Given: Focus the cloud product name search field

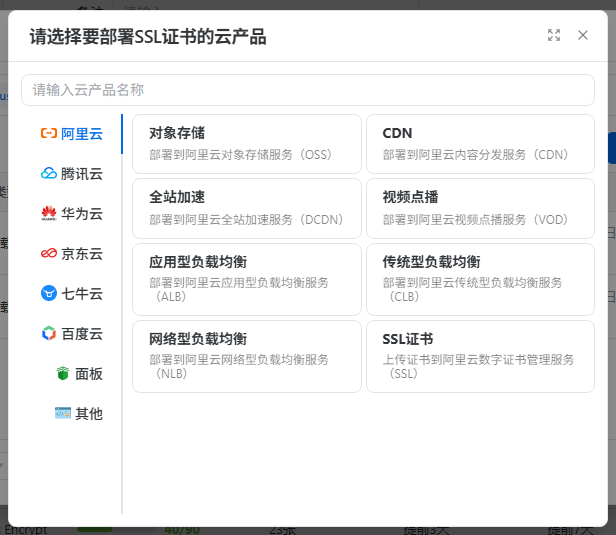Looking at the screenshot, I should pyautogui.click(x=307, y=90).
